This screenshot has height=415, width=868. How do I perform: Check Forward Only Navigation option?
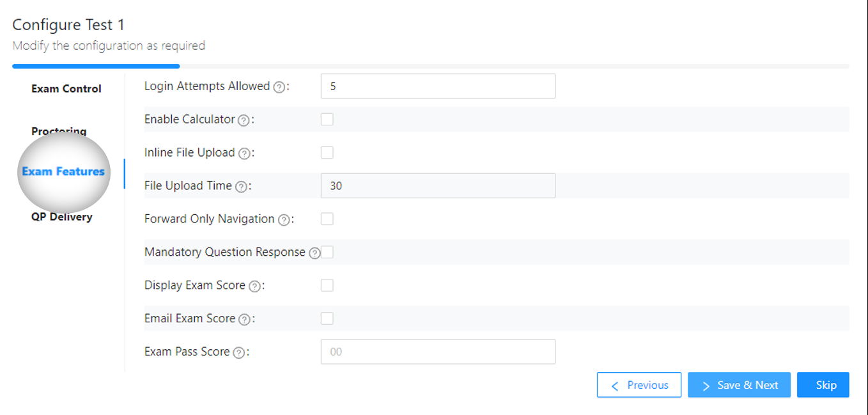[327, 219]
